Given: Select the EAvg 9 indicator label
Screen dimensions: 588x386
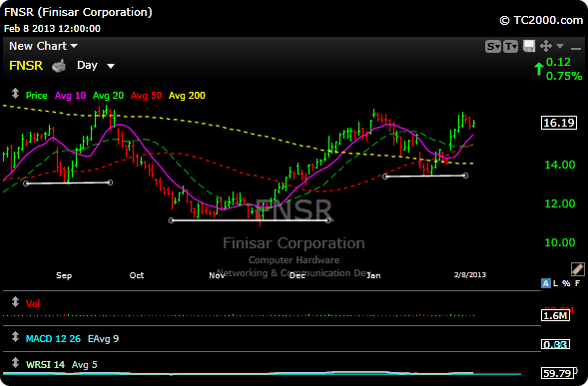Looking at the screenshot, I should (103, 339).
